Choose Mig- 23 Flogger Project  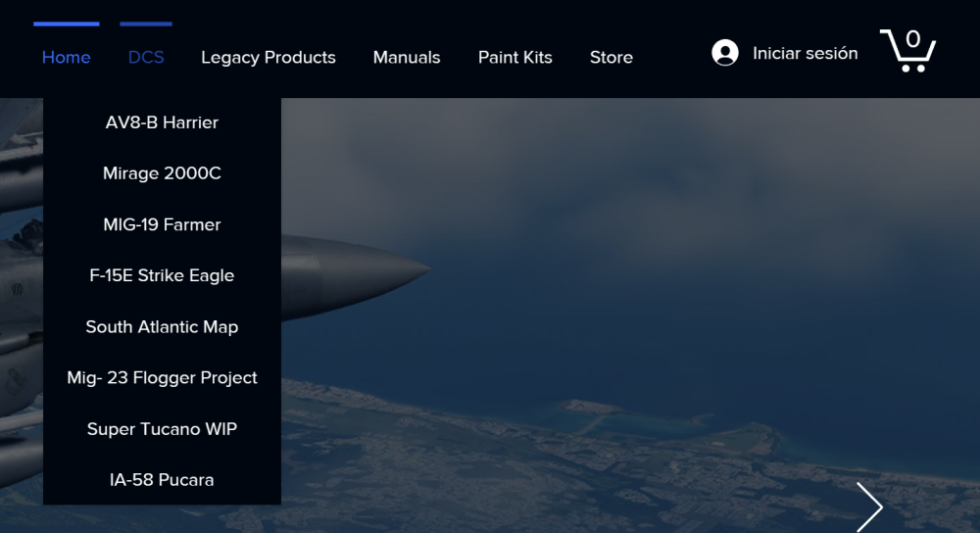(162, 377)
